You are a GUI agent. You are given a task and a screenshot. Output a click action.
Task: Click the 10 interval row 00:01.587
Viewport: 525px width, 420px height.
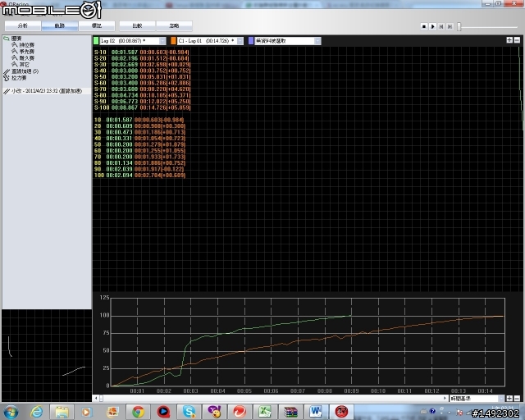click(139, 120)
